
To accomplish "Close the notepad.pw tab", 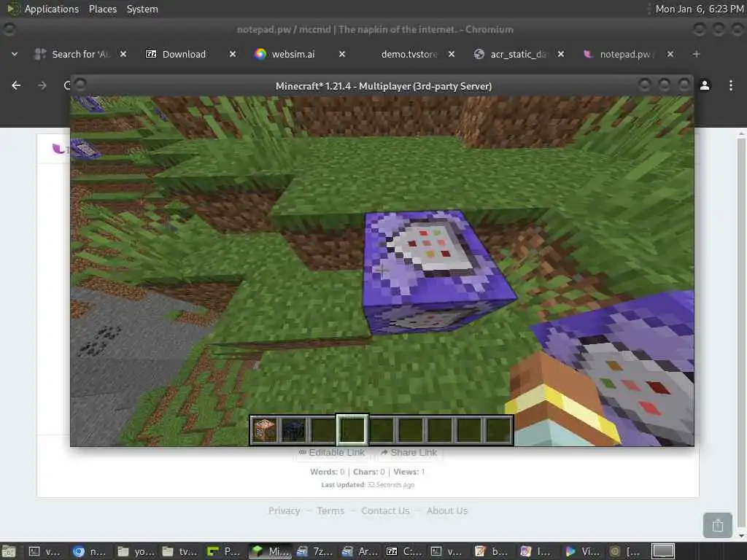I will coord(670,54).
